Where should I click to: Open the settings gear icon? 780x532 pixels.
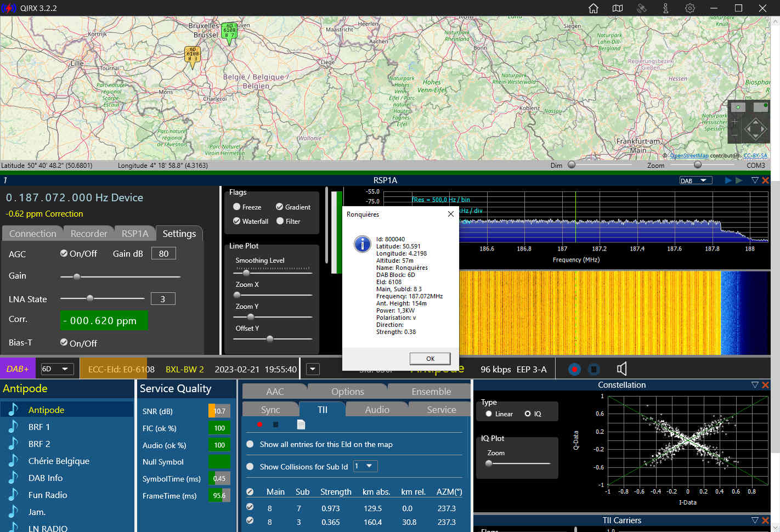point(690,8)
